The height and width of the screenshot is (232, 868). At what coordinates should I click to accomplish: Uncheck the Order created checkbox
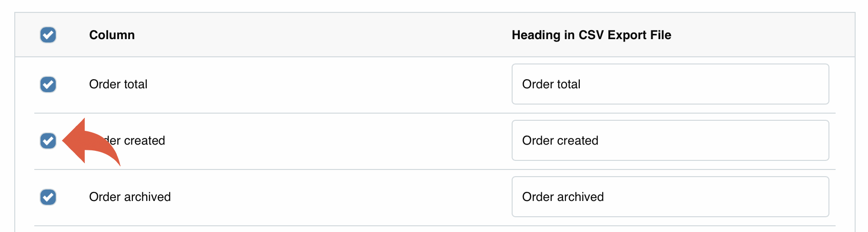tap(48, 141)
